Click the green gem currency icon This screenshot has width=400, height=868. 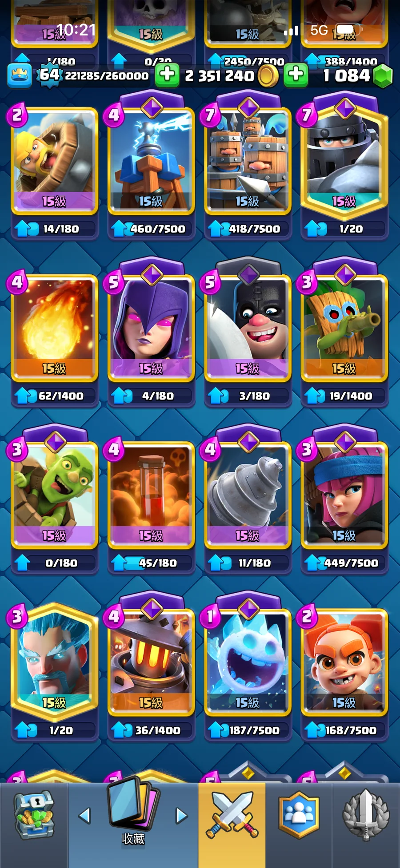click(x=382, y=75)
